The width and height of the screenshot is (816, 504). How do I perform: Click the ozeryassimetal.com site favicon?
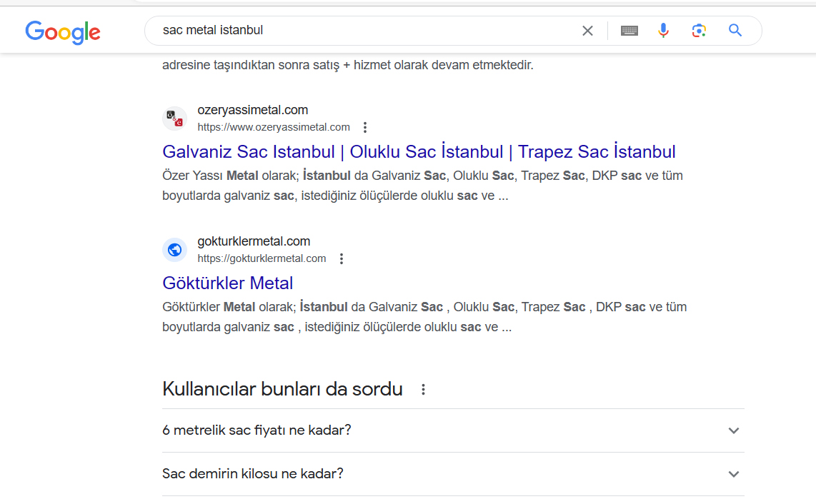[175, 119]
